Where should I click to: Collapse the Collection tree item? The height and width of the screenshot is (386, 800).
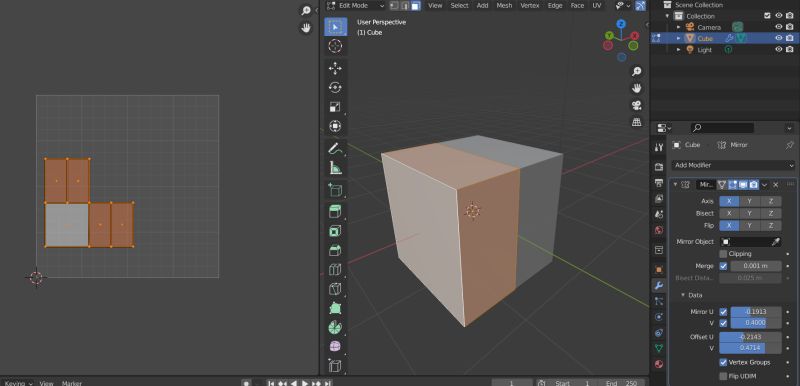coord(667,16)
